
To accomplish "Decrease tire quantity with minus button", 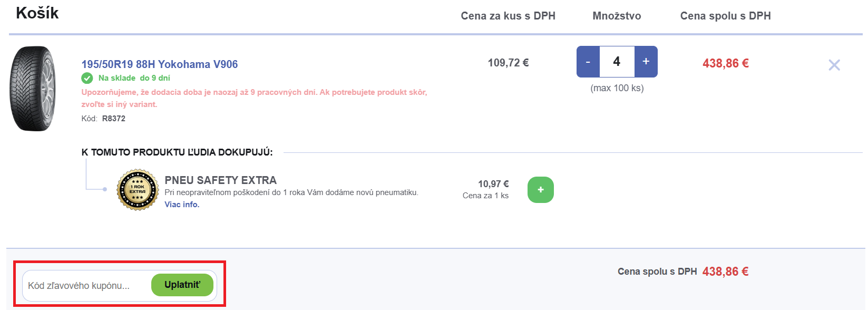I will (x=588, y=62).
